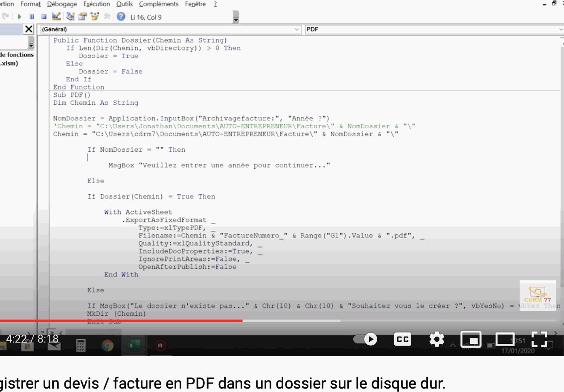Open the Outils menu
Image resolution: width=564 pixels, height=392 pixels.
coord(125,4)
